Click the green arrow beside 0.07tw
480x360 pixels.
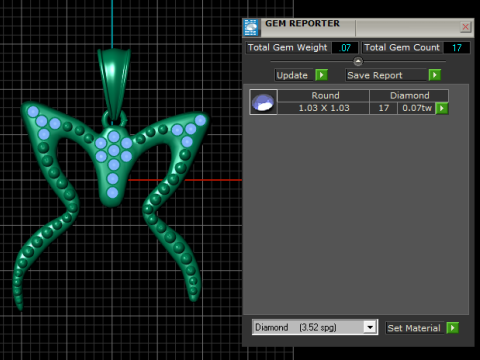coord(442,108)
